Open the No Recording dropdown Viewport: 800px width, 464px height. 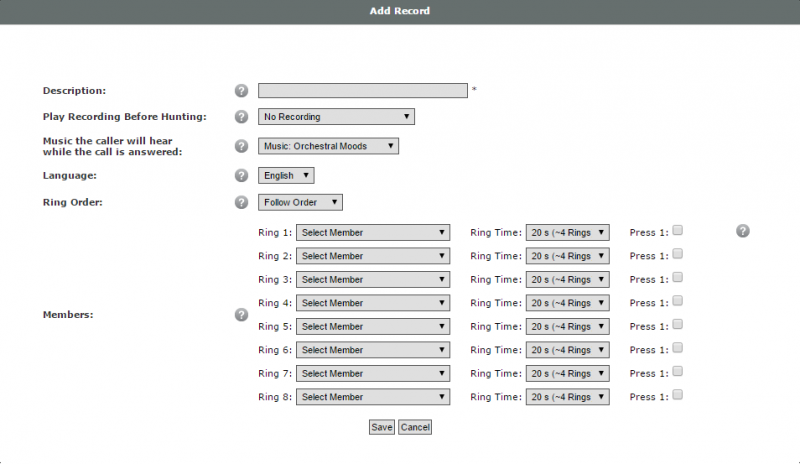(x=336, y=117)
